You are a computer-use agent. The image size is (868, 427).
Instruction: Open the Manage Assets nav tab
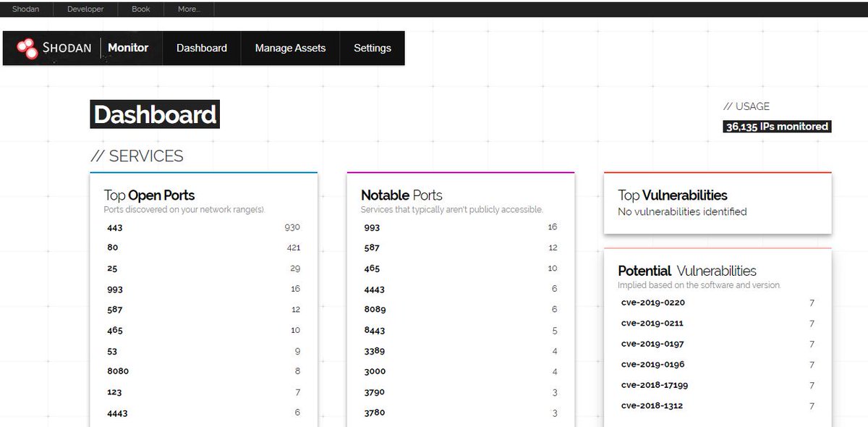tap(290, 48)
